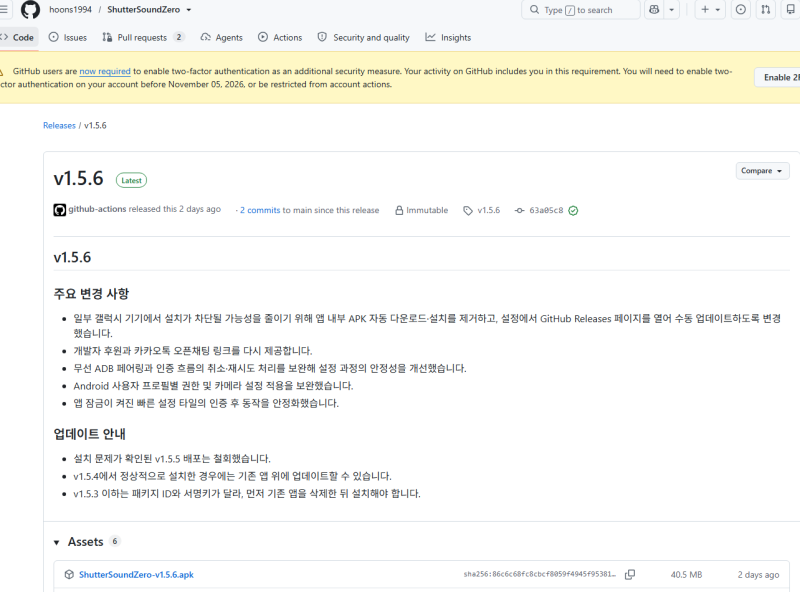Viewport: 800px width, 592px height.
Task: Switch to the Actions tab
Action: 280,37
